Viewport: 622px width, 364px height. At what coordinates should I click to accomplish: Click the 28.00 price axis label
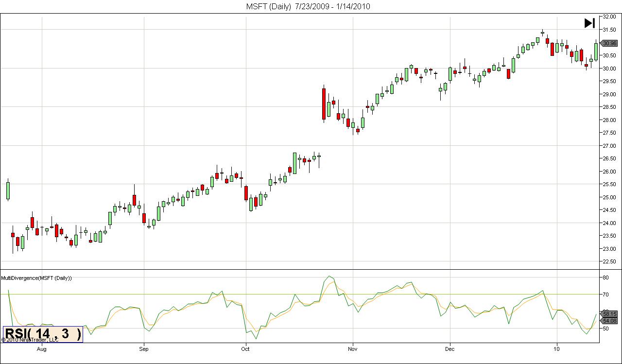(x=609, y=120)
